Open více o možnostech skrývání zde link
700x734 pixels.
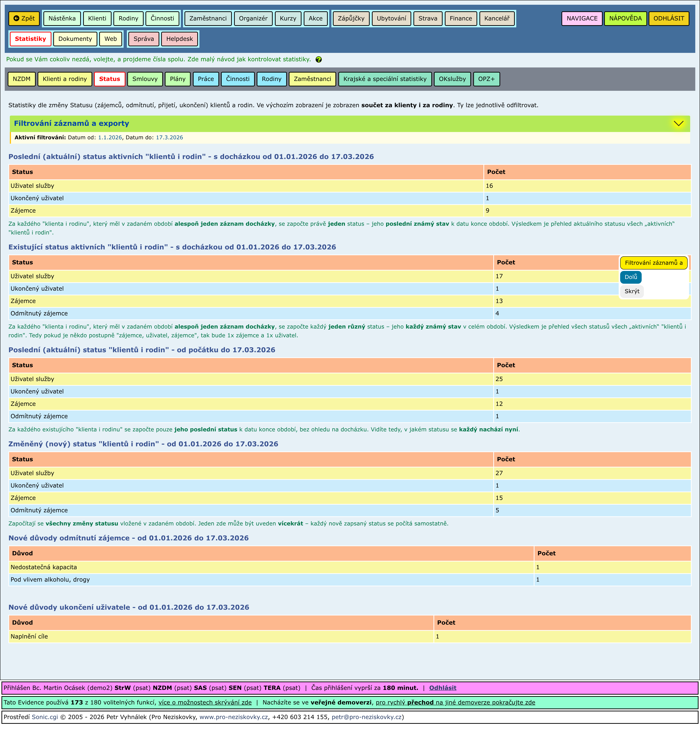(x=205, y=702)
